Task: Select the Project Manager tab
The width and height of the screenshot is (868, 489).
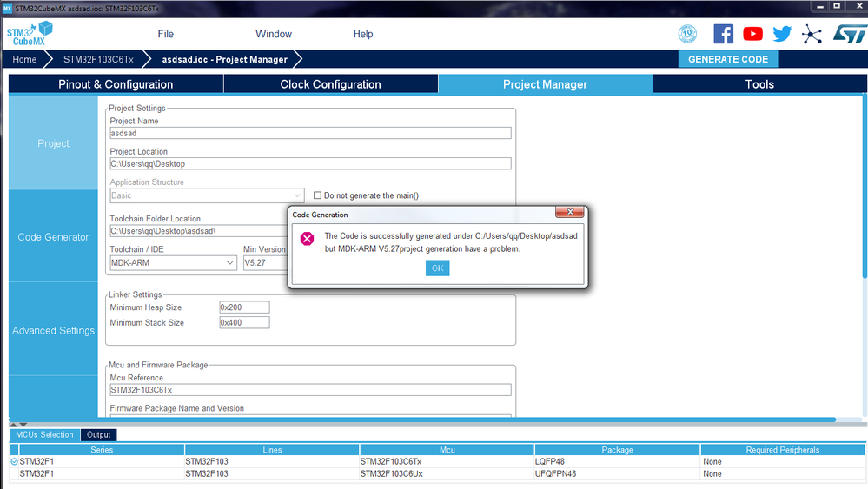Action: pos(546,84)
